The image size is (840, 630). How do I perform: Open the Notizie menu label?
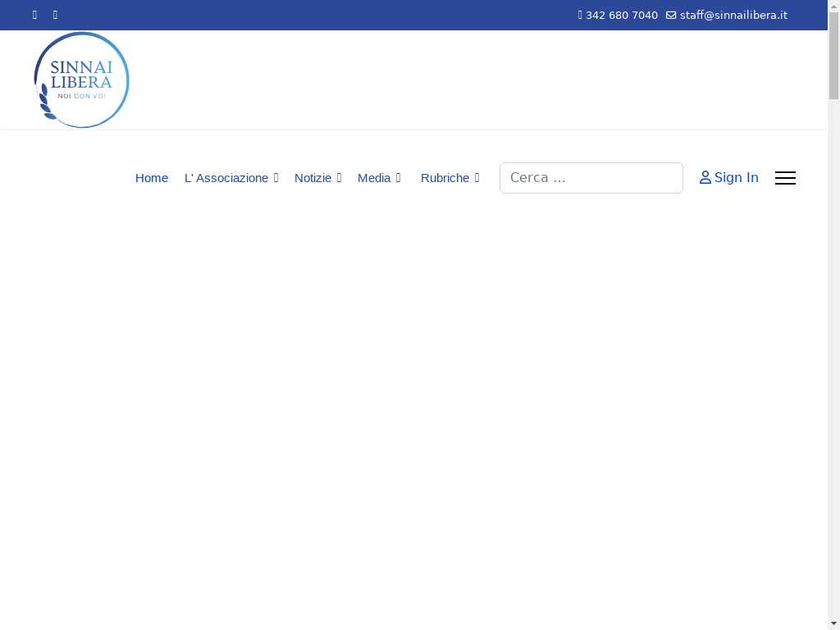click(x=313, y=178)
